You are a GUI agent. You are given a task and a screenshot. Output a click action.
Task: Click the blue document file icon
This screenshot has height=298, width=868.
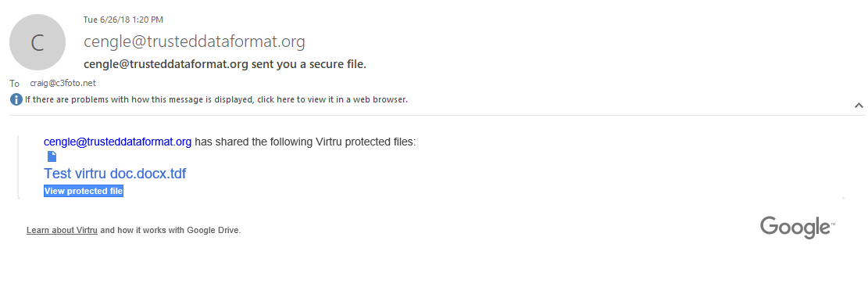[52, 156]
